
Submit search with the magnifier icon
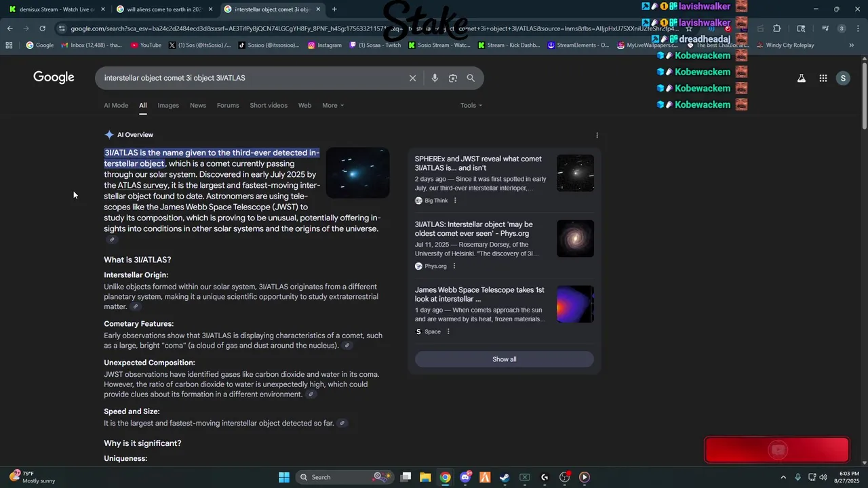point(471,78)
